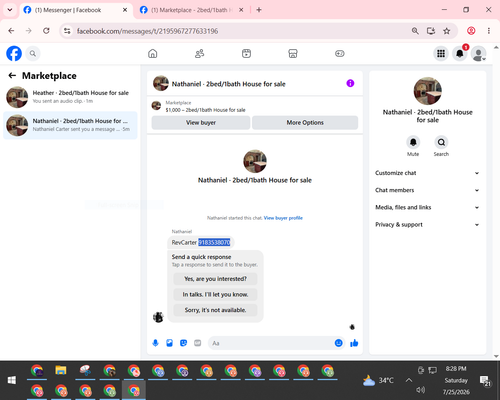Send quick reply 'Yes, are you interested?'

coord(215,279)
